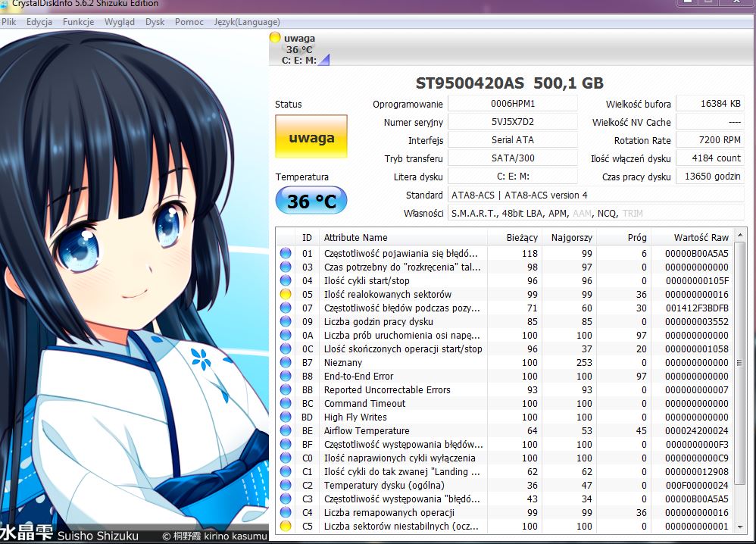This screenshot has width=756, height=544.
Task: Click the status icon for attribute C4
Action: click(x=286, y=512)
